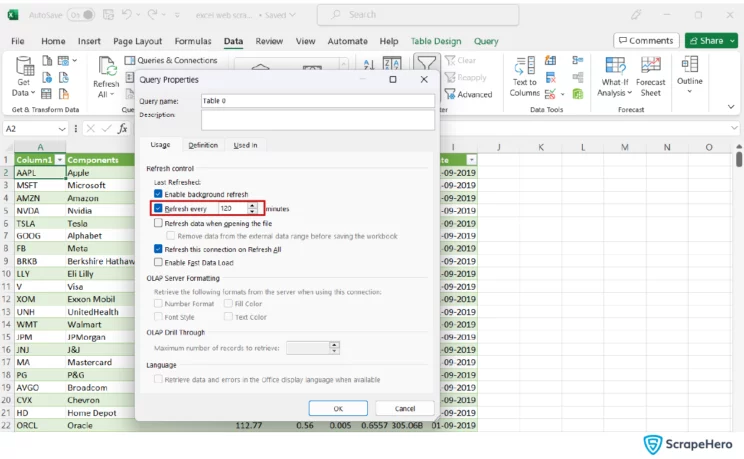744x459 pixels.
Task: Click the Undo icon in title bar
Action: (x=126, y=15)
